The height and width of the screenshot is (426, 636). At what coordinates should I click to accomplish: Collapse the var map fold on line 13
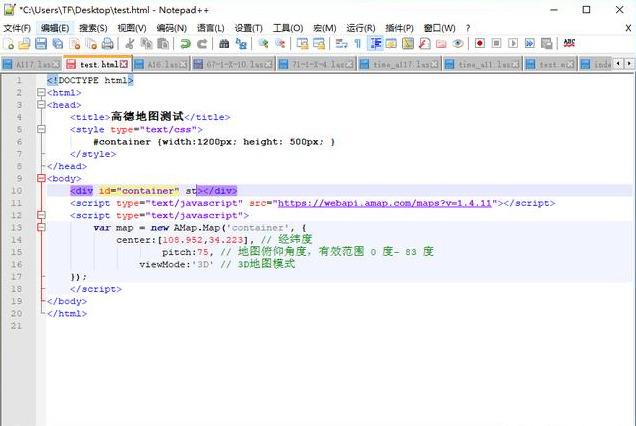coord(41,227)
